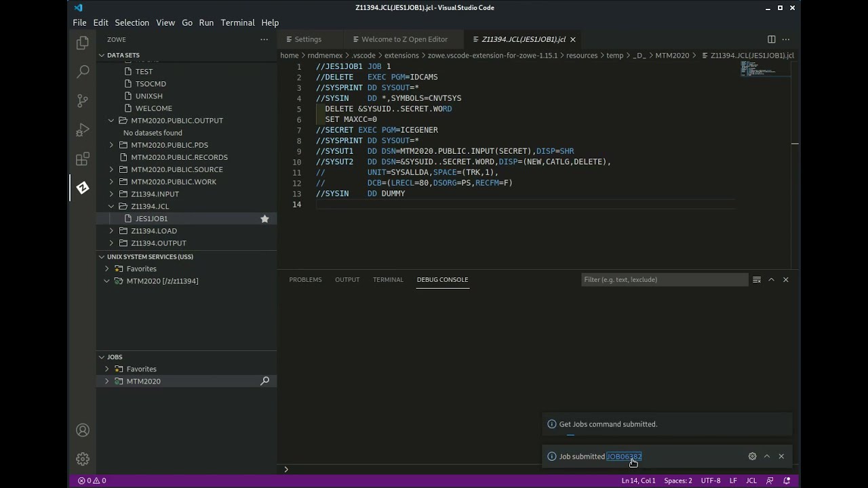Expand Z11394.LOAD data set
Viewport: 868px width, 488px height.
tap(111, 230)
